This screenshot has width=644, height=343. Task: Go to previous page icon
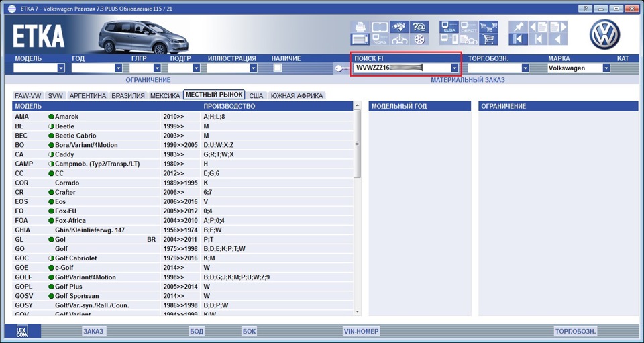pos(538,27)
